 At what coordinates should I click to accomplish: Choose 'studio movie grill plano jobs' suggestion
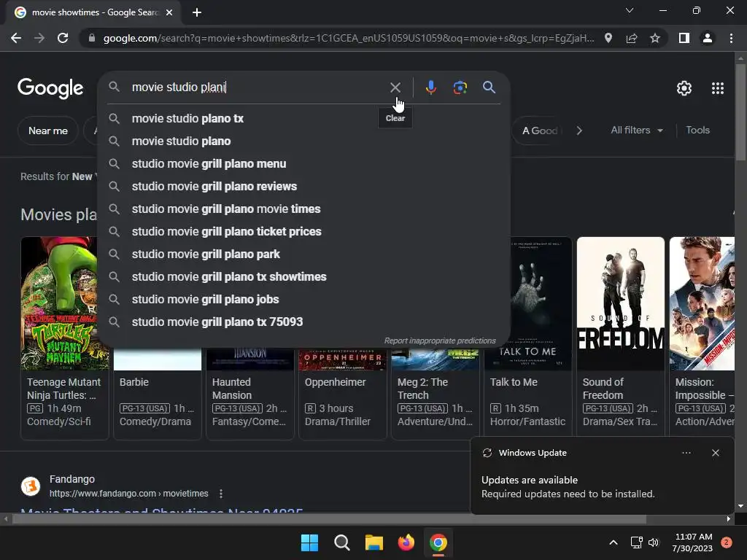304,300
